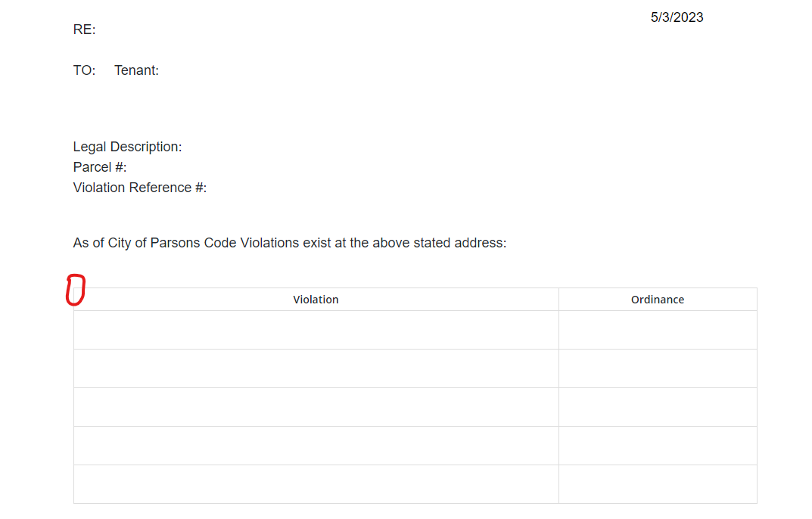Click first empty cell under Violation
The image size is (812, 519).
click(x=316, y=330)
